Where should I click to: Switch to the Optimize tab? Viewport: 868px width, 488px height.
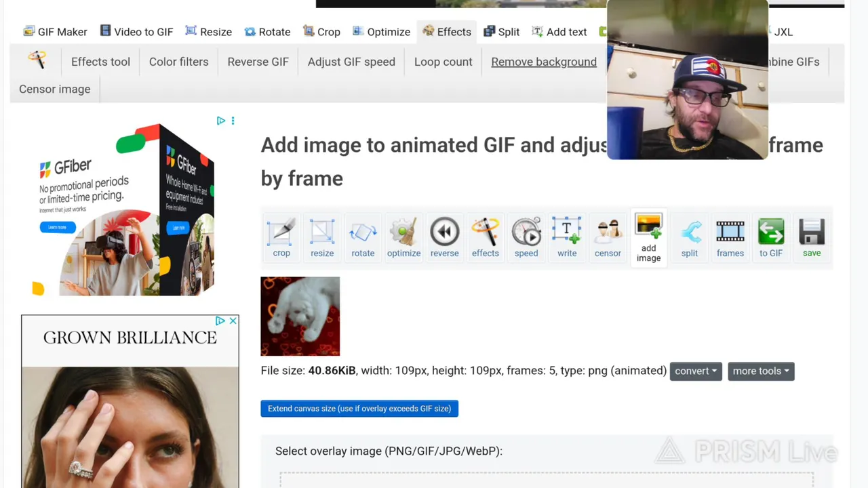381,32
